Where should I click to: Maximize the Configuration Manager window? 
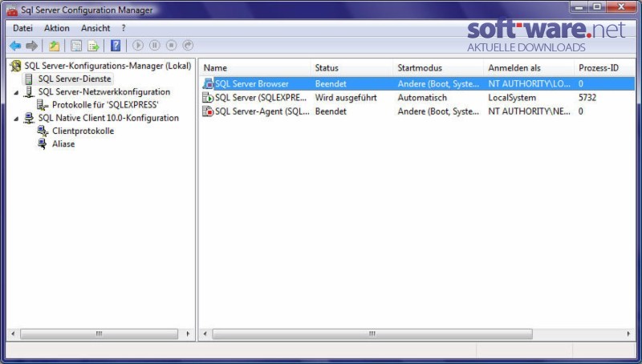(597, 7)
